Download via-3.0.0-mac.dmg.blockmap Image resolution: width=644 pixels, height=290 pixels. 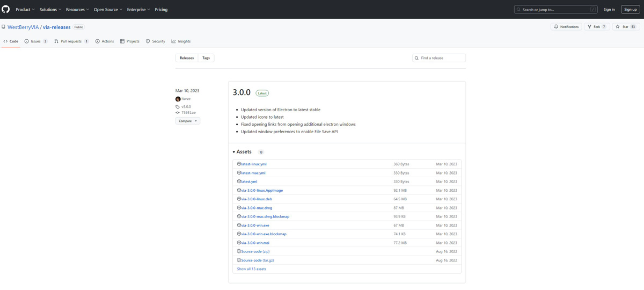pyautogui.click(x=265, y=216)
